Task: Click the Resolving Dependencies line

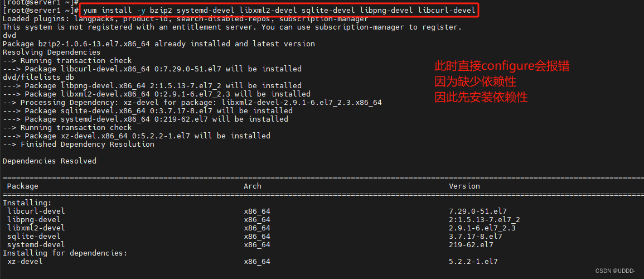Action: (51, 52)
